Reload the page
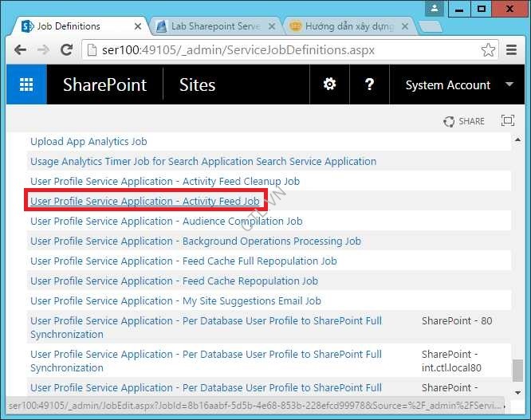531x420 pixels. (67, 50)
